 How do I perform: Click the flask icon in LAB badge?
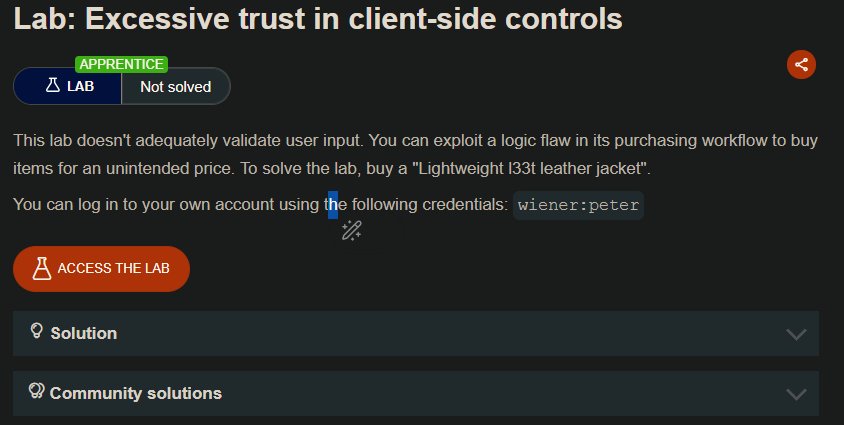click(53, 86)
